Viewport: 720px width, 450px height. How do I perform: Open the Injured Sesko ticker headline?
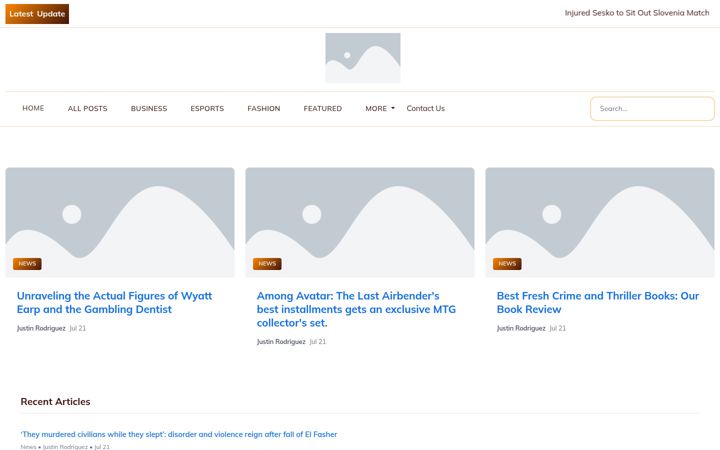pos(636,13)
